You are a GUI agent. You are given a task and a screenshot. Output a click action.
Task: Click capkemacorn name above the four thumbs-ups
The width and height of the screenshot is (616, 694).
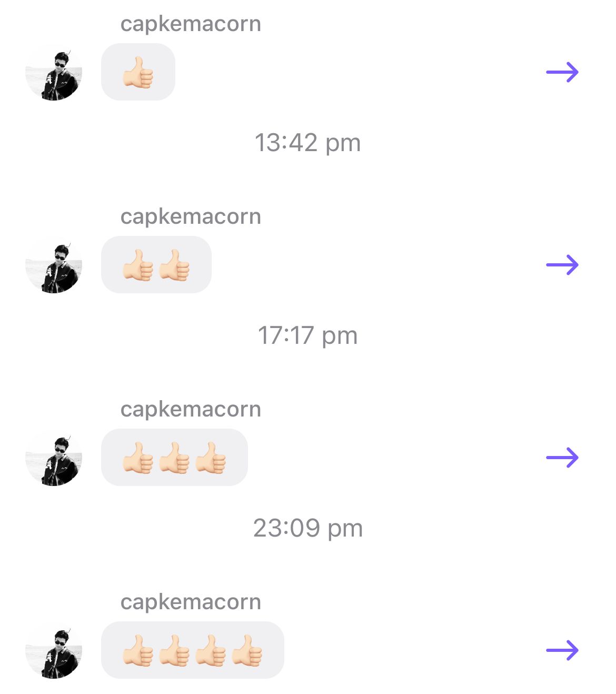point(191,602)
